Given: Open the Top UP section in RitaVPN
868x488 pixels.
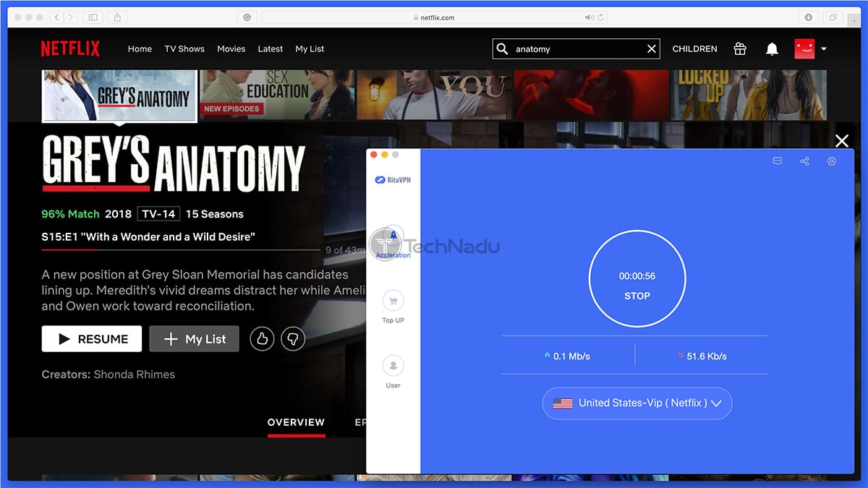Looking at the screenshot, I should tap(393, 308).
